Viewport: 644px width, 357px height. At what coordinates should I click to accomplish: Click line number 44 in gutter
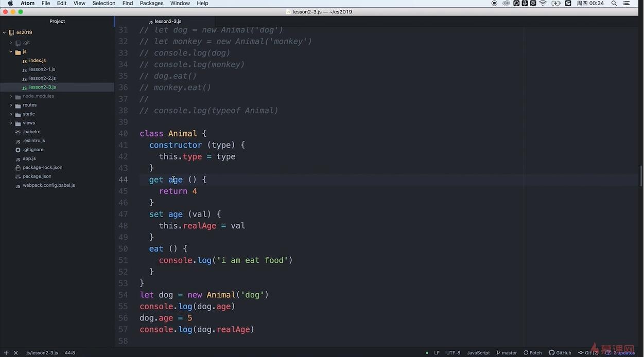123,180
